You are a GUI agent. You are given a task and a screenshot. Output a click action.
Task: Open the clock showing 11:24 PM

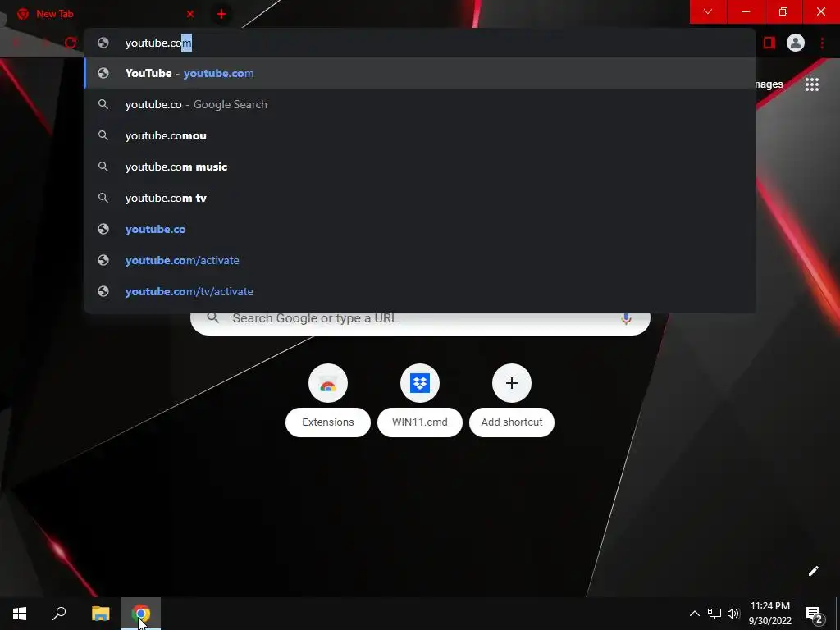(x=769, y=614)
